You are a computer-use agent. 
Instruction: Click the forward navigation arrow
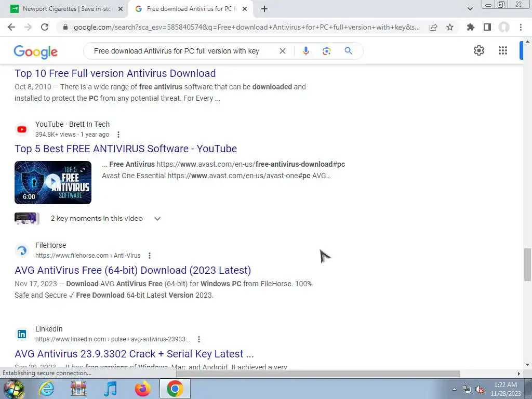(28, 27)
